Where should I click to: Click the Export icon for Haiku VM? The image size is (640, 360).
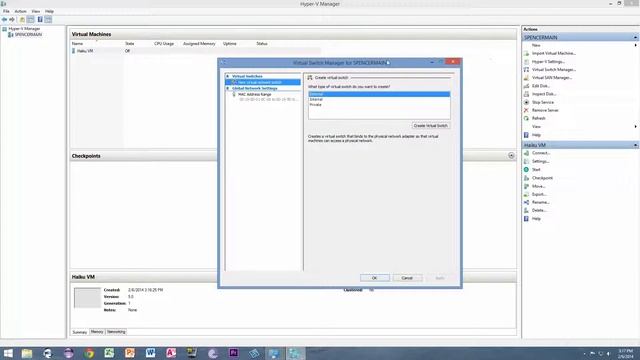coord(526,194)
